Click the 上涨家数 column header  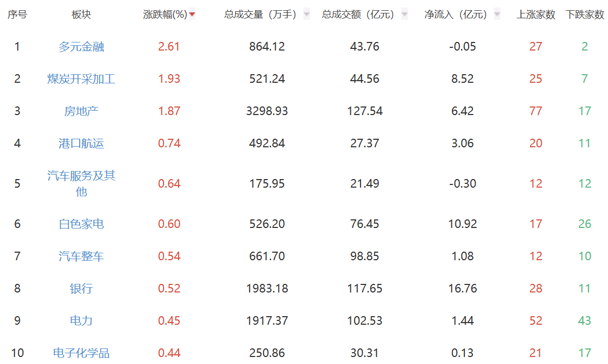pos(536,15)
